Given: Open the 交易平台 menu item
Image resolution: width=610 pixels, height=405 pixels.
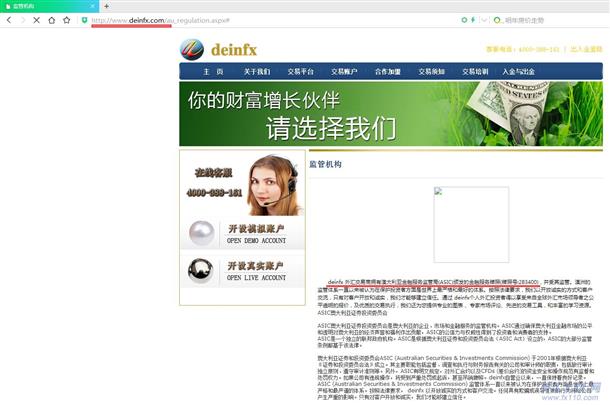Looking at the screenshot, I should (300, 72).
